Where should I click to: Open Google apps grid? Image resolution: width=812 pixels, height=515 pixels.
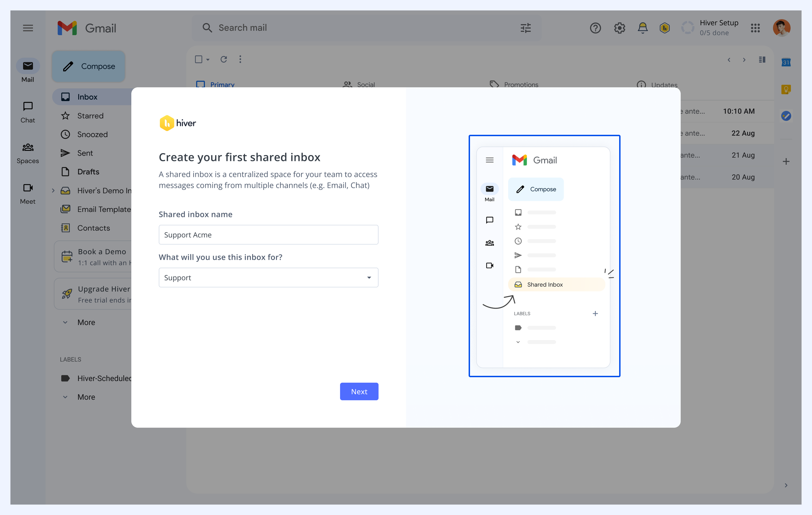click(x=755, y=28)
